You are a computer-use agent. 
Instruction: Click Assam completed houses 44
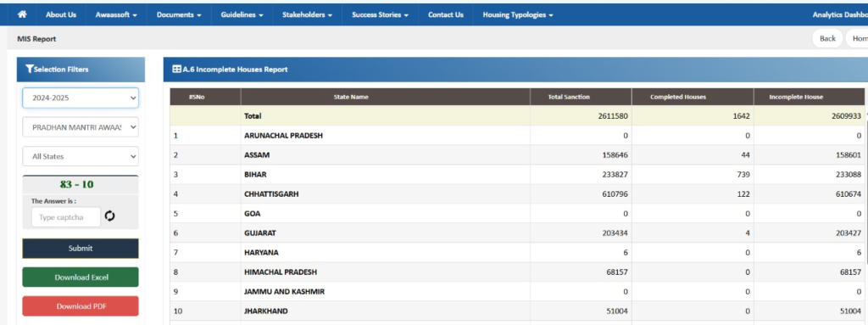coord(745,155)
